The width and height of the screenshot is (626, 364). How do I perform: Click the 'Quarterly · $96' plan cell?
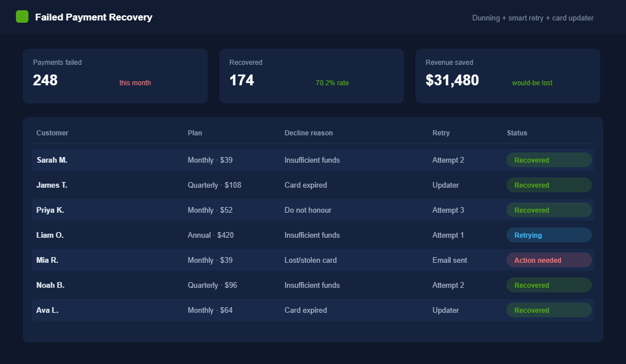tap(212, 286)
